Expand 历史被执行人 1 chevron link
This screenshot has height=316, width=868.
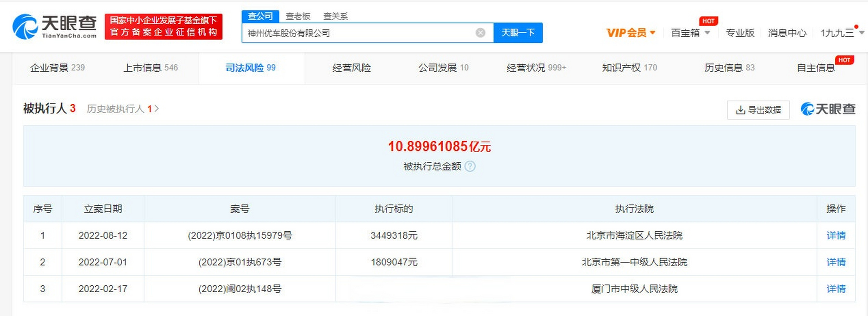[123, 109]
